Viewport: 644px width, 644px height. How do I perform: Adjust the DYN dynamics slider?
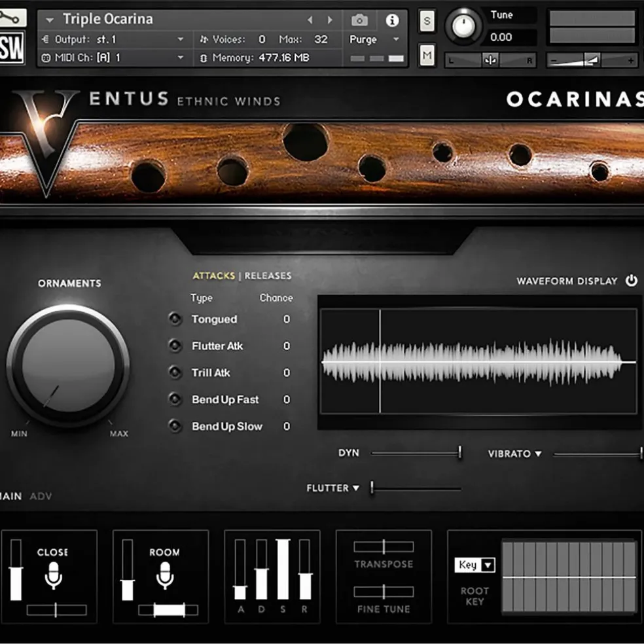click(416, 453)
